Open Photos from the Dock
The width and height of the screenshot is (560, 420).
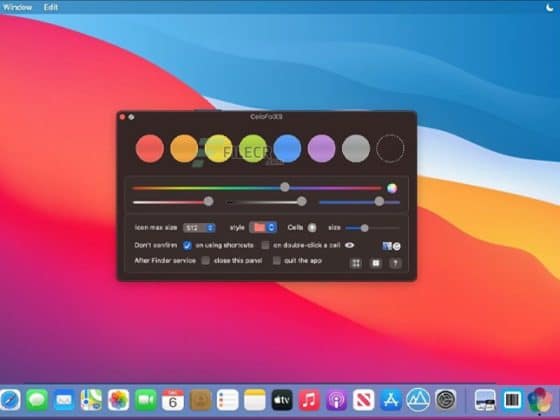point(118,400)
